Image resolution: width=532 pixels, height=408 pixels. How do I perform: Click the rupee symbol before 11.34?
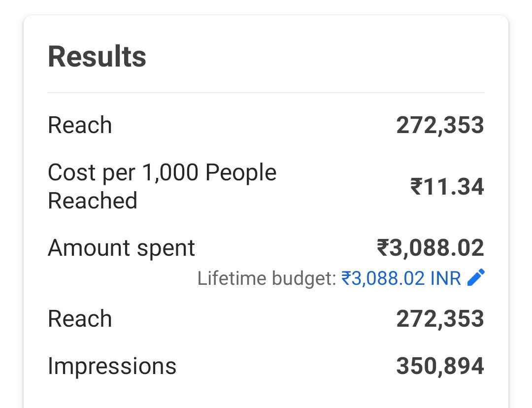click(416, 187)
